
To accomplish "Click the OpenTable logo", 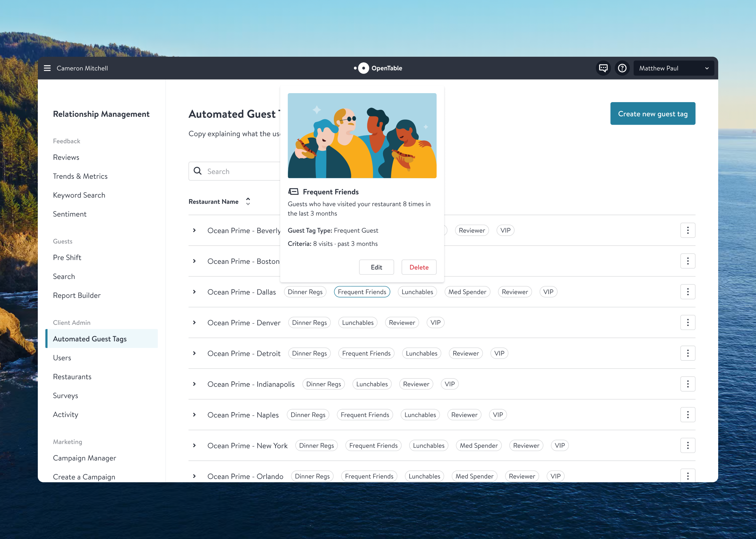I will pyautogui.click(x=378, y=68).
